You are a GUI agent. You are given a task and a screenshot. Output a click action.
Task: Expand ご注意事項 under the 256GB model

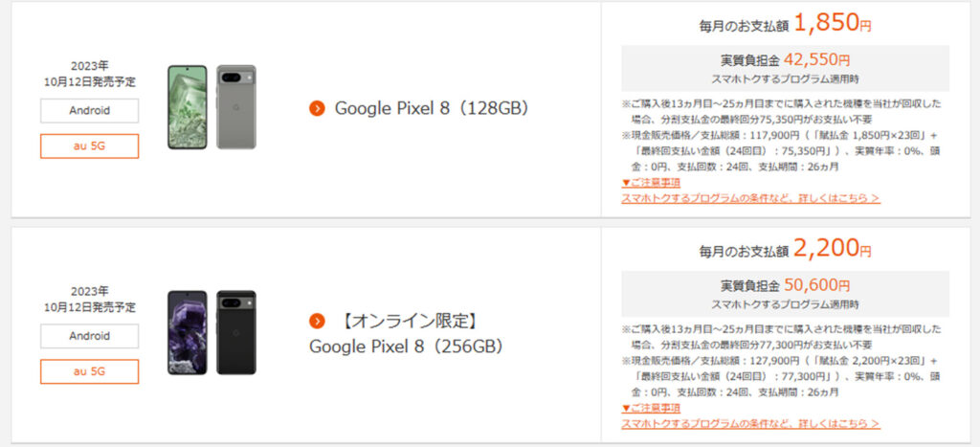tap(651, 409)
